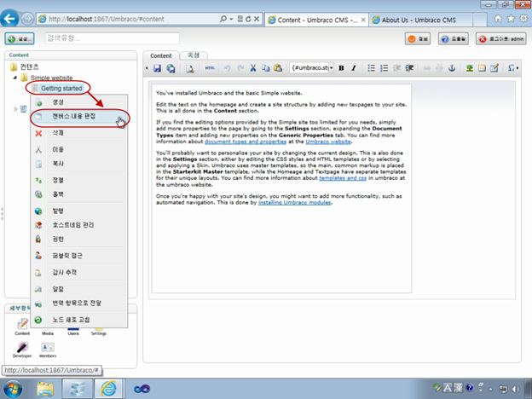Select 삭제 delete in context menu
The image size is (532, 399).
coord(79,133)
